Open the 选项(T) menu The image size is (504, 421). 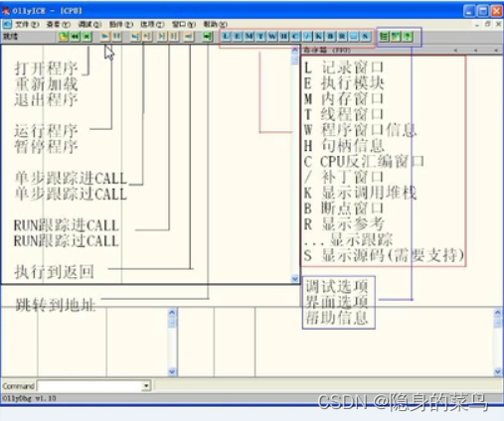click(x=152, y=25)
